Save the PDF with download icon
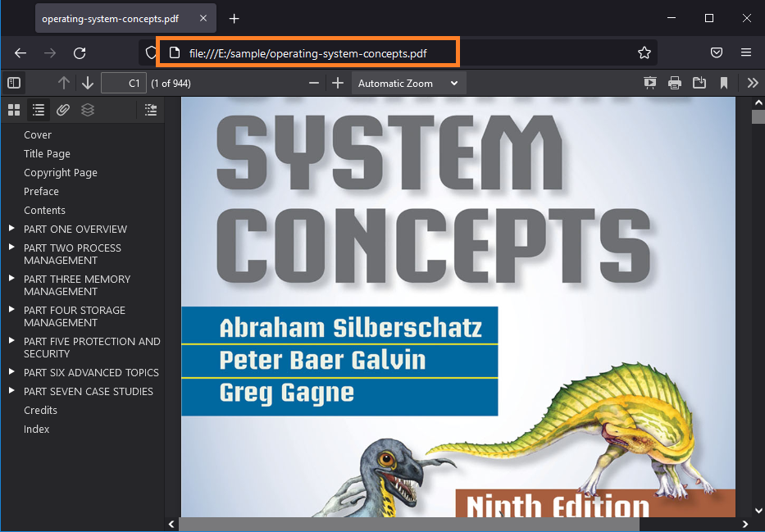The image size is (765, 532). 699,83
